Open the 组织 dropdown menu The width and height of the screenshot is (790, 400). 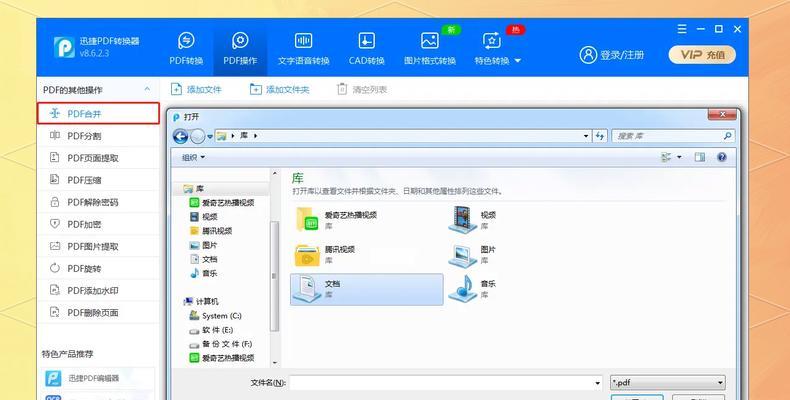point(193,158)
